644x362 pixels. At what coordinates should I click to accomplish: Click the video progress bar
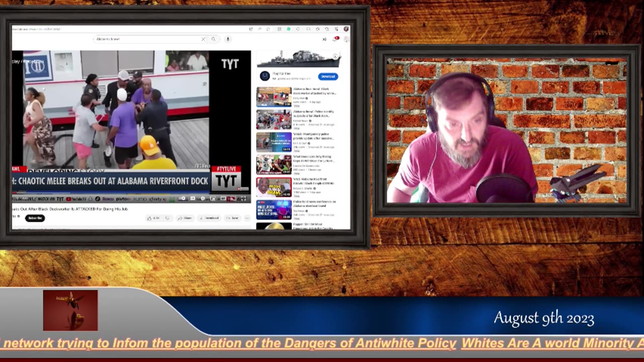(131, 193)
